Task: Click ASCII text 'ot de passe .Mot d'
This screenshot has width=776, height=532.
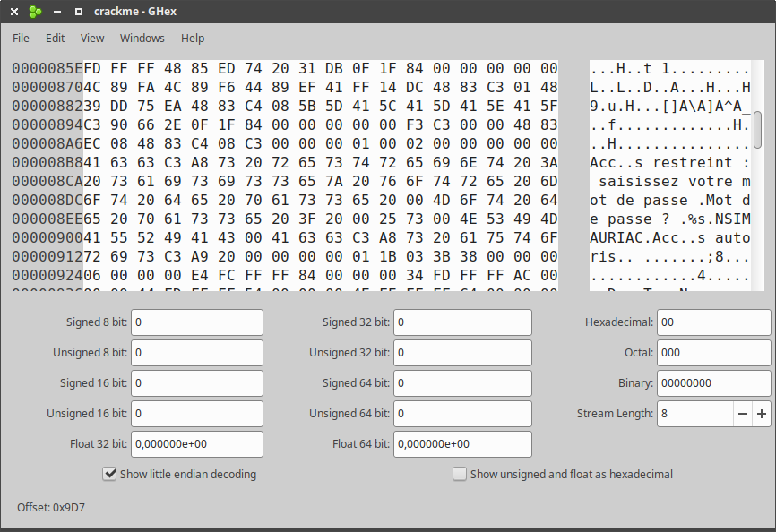Action: (x=669, y=201)
